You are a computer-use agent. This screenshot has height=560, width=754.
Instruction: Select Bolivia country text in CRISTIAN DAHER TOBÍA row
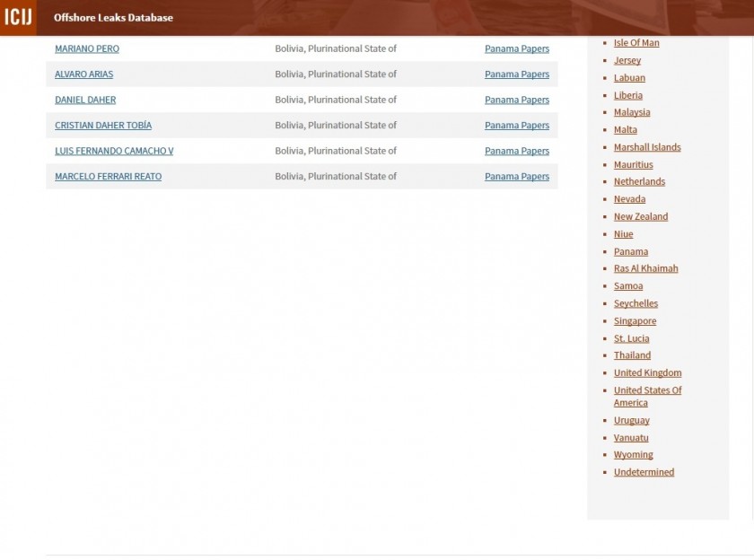point(336,125)
